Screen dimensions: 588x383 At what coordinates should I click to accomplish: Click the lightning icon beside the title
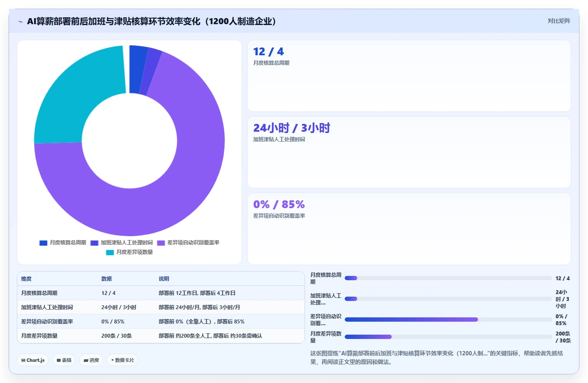click(x=21, y=22)
